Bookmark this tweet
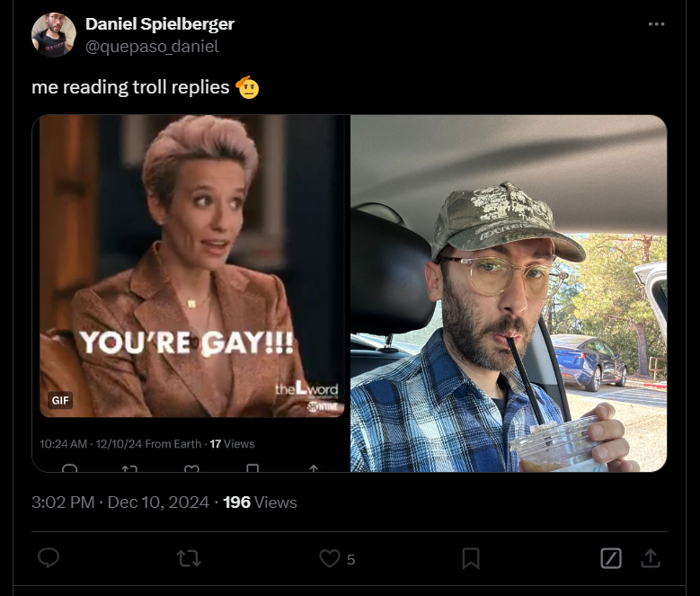 click(471, 558)
